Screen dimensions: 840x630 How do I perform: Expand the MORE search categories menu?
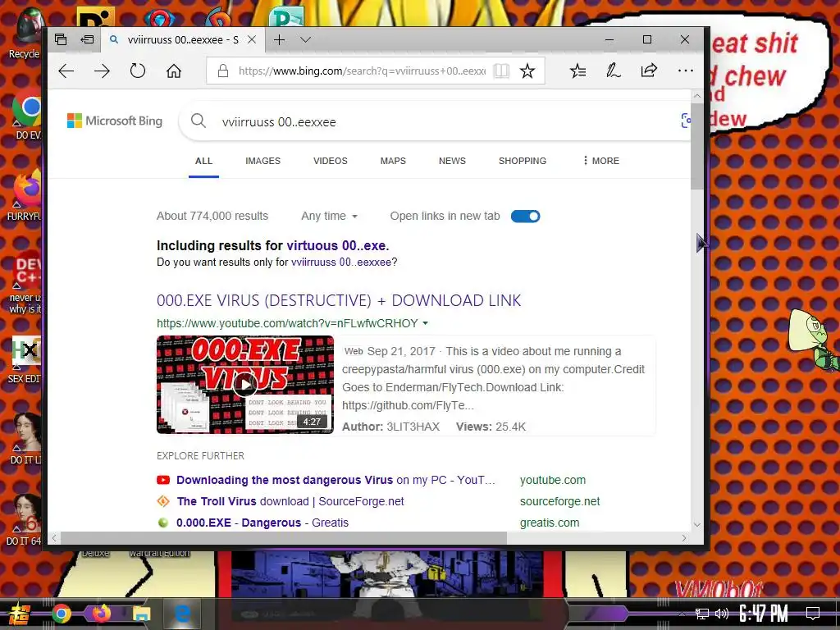(x=601, y=161)
